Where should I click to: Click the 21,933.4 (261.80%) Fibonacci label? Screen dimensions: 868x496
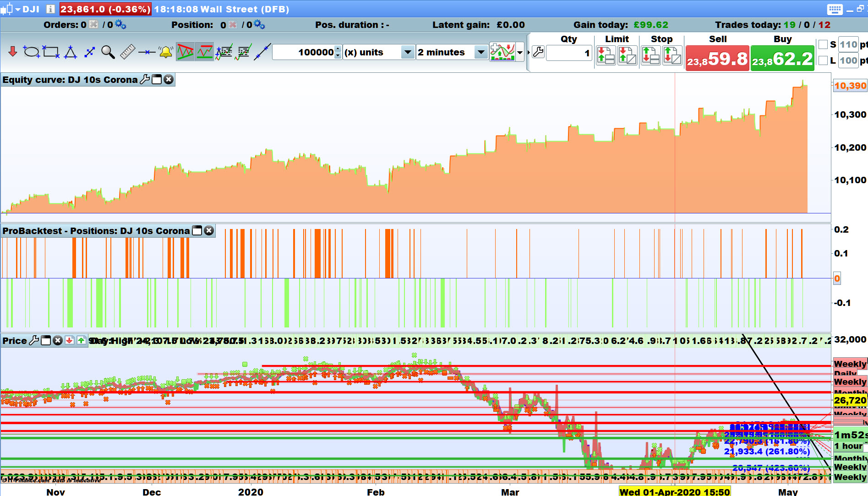[767, 451]
